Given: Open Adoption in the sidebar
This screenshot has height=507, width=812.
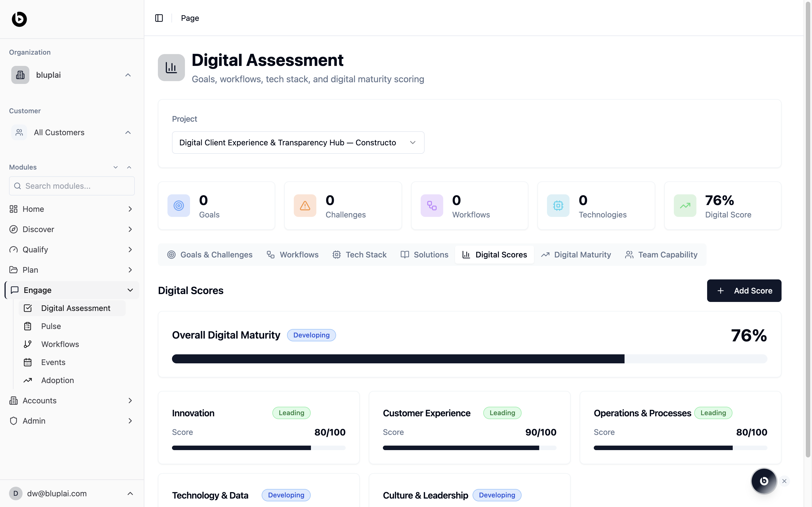Looking at the screenshot, I should (x=58, y=380).
